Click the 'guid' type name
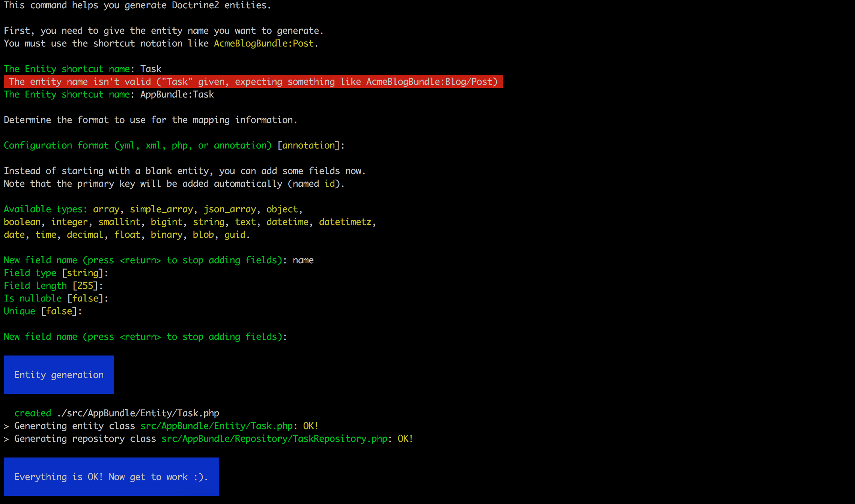This screenshot has height=504, width=855. click(x=235, y=235)
